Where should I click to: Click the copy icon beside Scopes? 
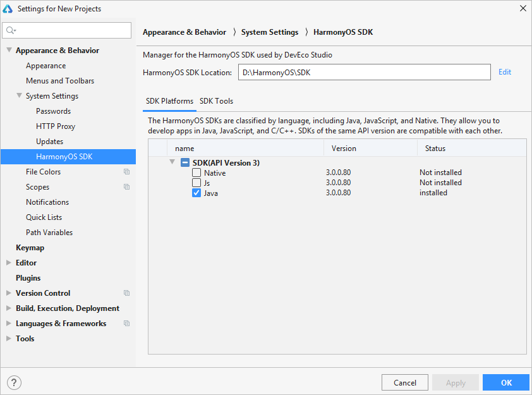pyautogui.click(x=126, y=187)
